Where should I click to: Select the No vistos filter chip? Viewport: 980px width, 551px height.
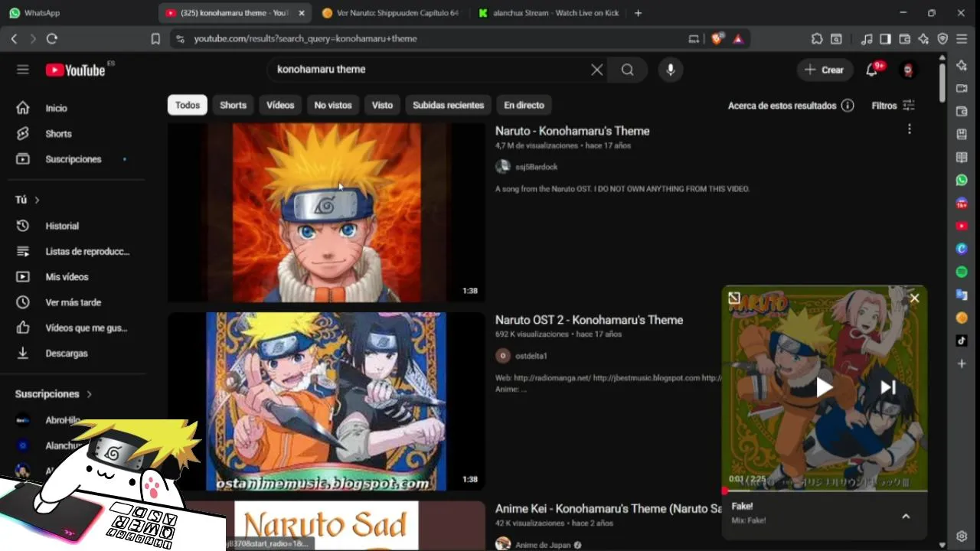pyautogui.click(x=333, y=105)
